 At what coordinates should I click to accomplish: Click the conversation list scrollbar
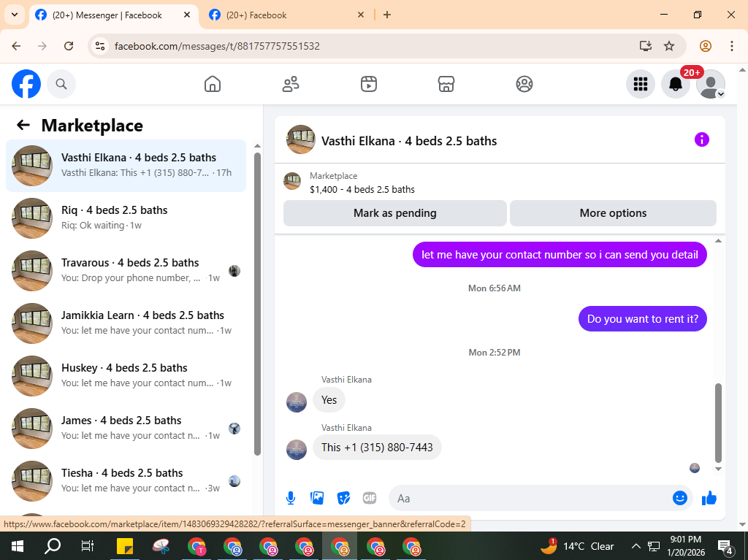[258, 304]
